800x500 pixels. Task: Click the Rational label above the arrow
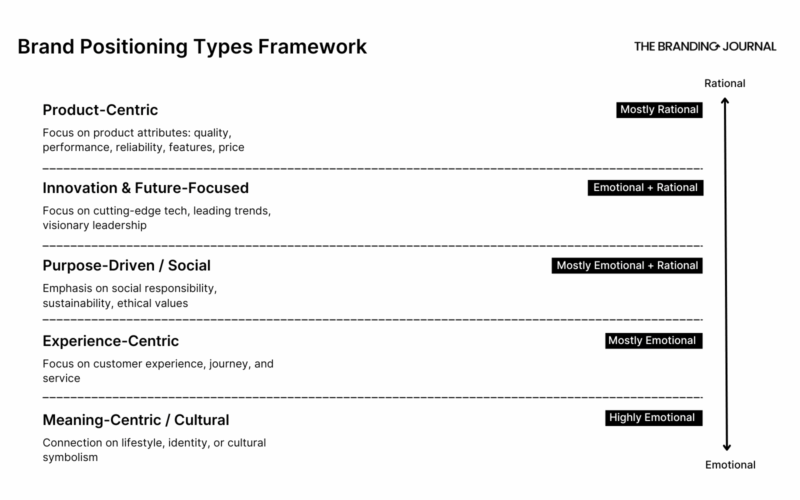point(725,83)
